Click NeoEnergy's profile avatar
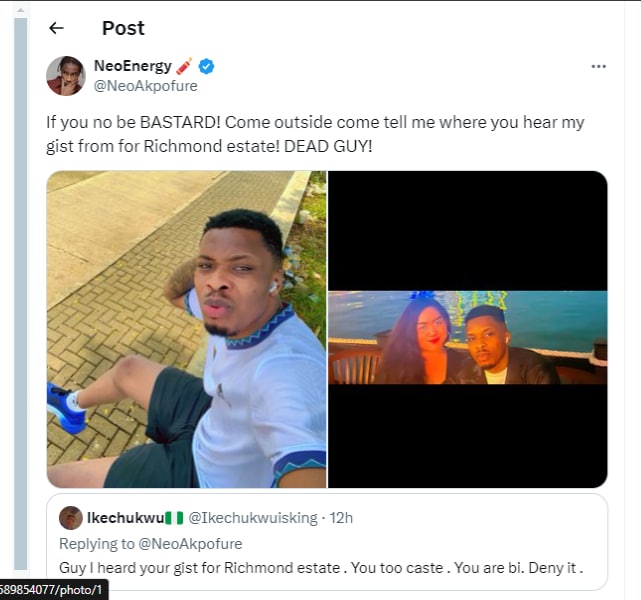The image size is (641, 600). coord(66,76)
